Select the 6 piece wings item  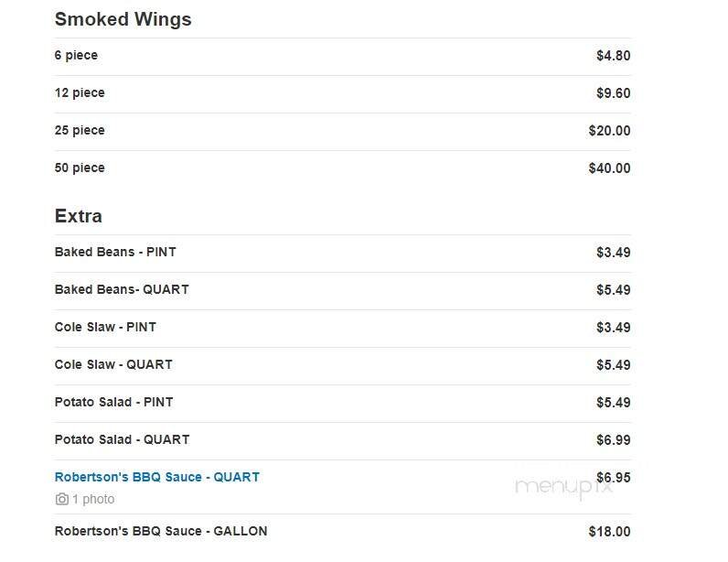76,56
